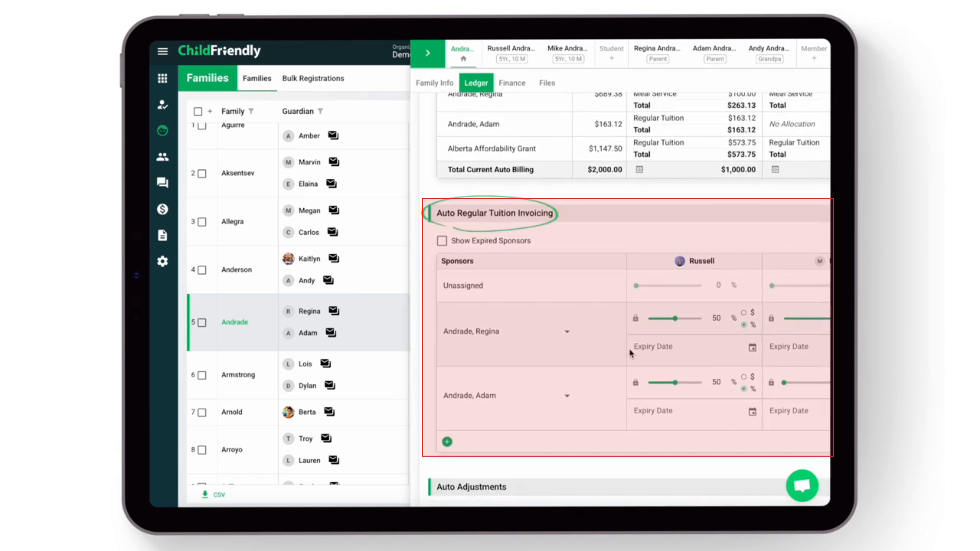Open the live chat bubble button
The width and height of the screenshot is (980, 551).
[802, 486]
